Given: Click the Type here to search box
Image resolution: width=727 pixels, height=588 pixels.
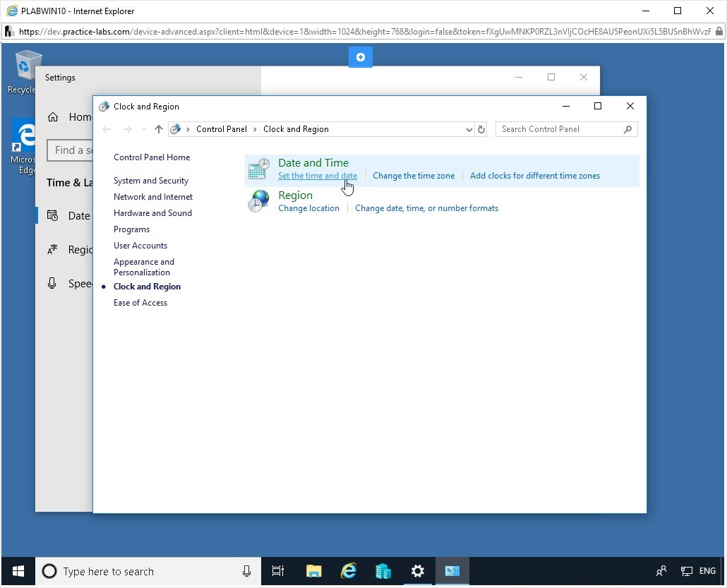Looking at the screenshot, I should click(148, 571).
